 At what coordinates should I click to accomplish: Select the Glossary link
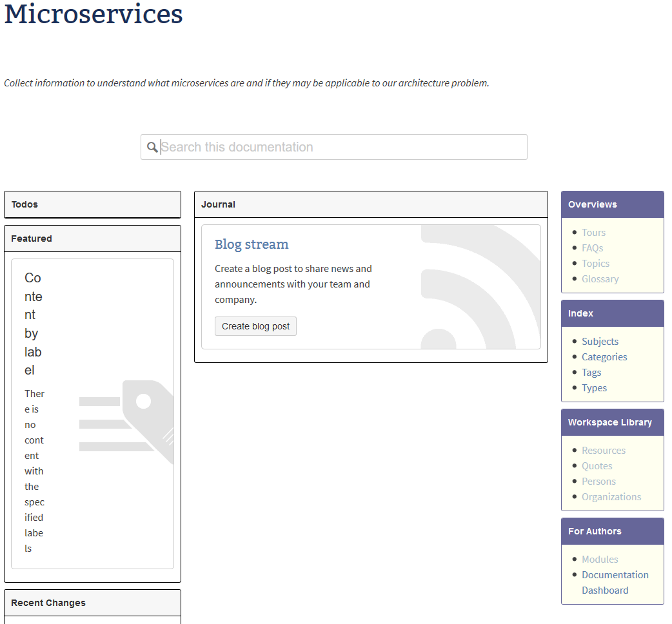click(x=600, y=279)
